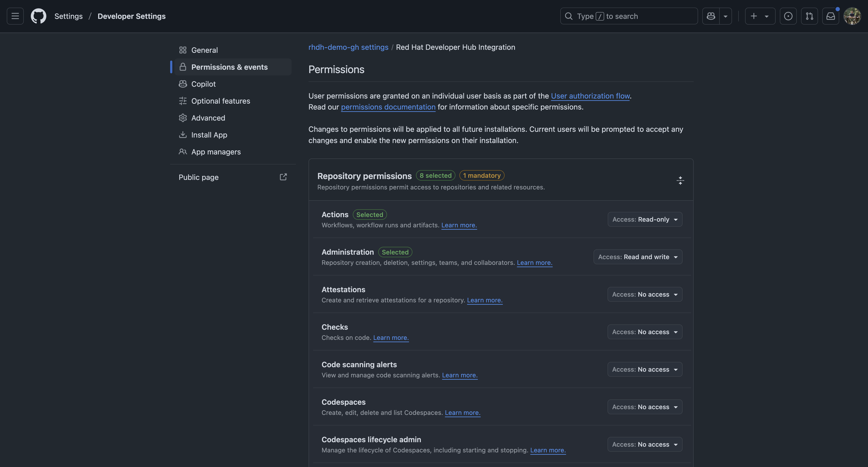Screen dimensions: 868x467
Task: Open the Copilot chat icon in header
Action: point(711,16)
